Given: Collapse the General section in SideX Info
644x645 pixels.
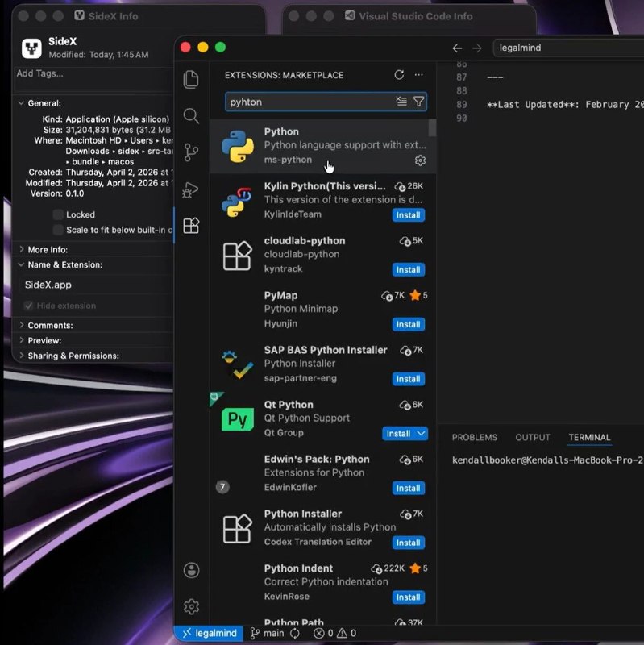Looking at the screenshot, I should click(22, 103).
